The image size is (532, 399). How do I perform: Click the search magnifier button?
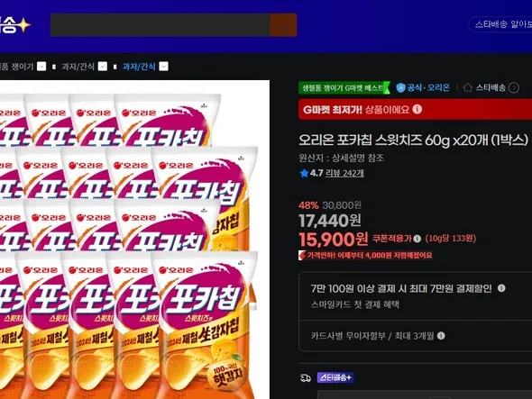[x=284, y=25]
